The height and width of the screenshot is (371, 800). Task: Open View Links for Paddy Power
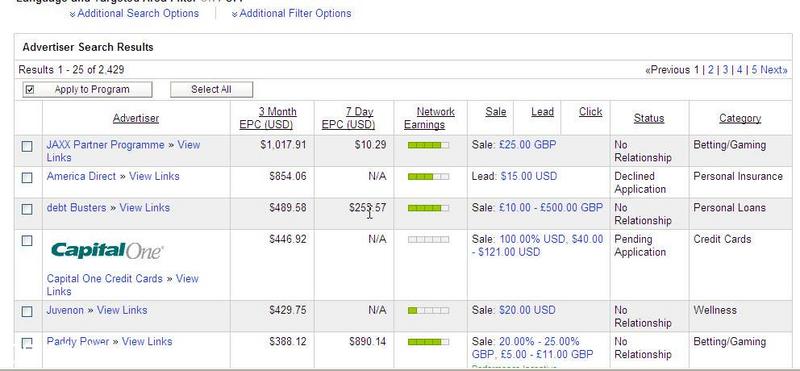pyautogui.click(x=147, y=341)
